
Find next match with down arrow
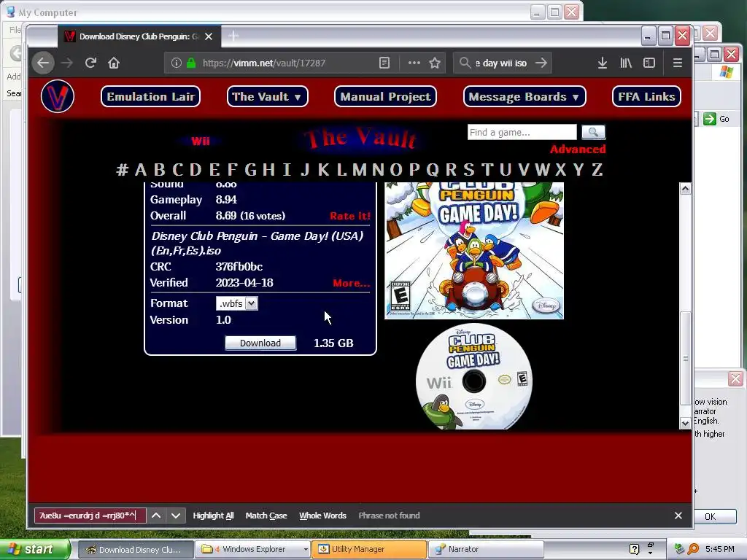(x=175, y=516)
